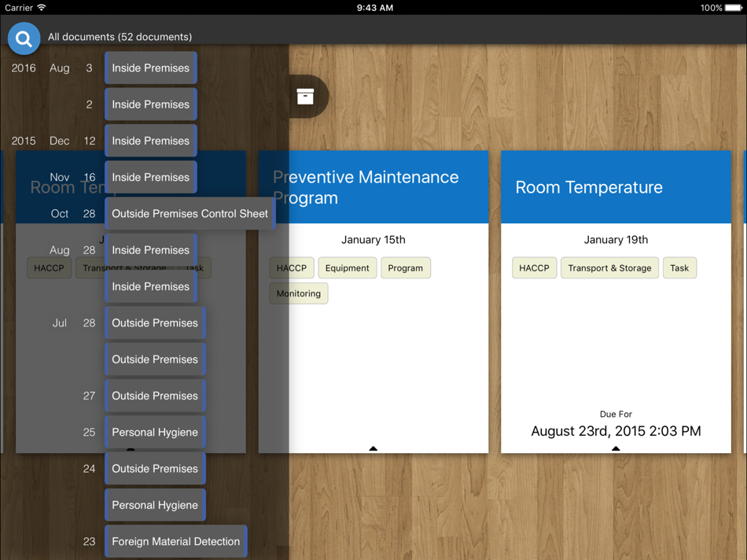Select Equipment tag on Preventive Maintenance card
The image size is (747, 560).
coord(348,268)
